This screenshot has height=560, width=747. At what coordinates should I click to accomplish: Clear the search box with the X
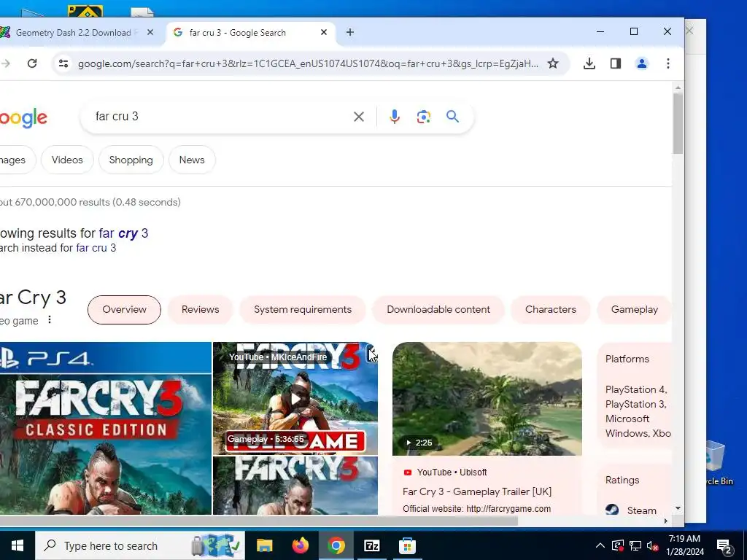point(359,117)
